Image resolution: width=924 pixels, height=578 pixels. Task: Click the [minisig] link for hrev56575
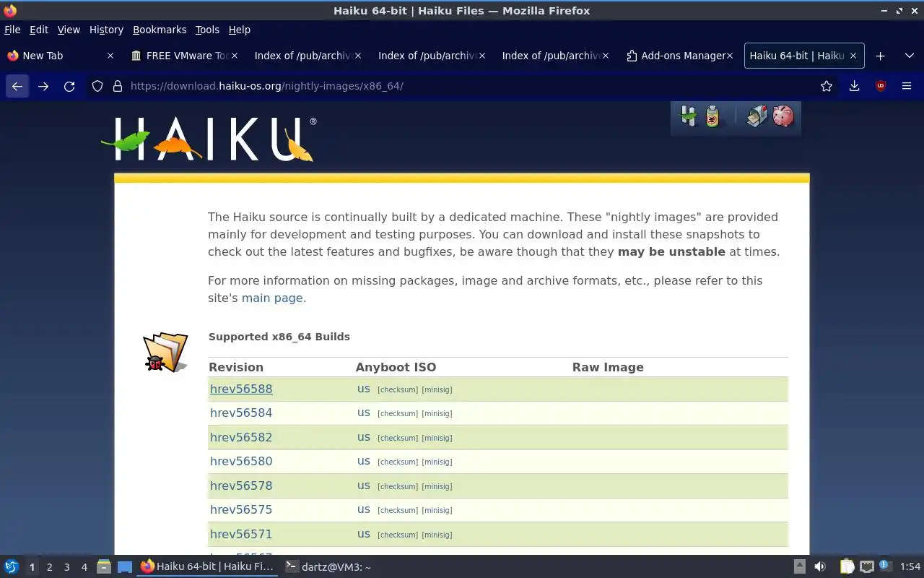tap(437, 511)
